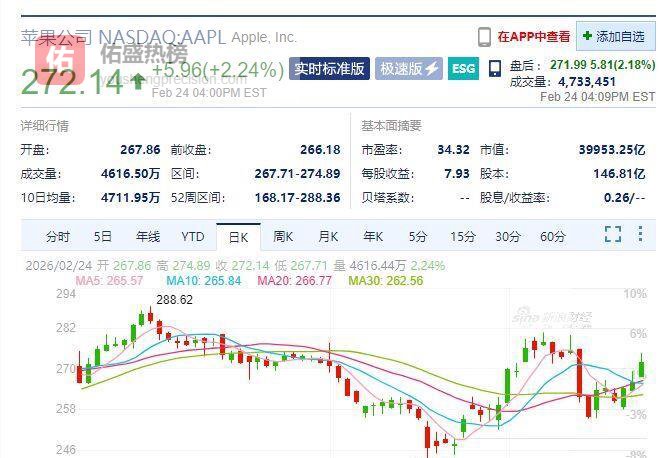This screenshot has height=458, width=661.
Task: Switch to 实时标准版 mode
Action: [x=328, y=69]
